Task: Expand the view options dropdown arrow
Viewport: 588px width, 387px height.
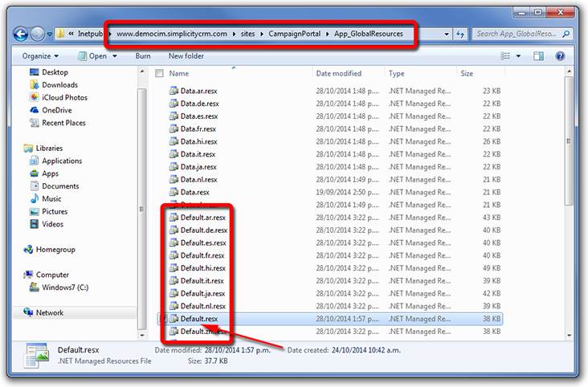Action: (518, 56)
